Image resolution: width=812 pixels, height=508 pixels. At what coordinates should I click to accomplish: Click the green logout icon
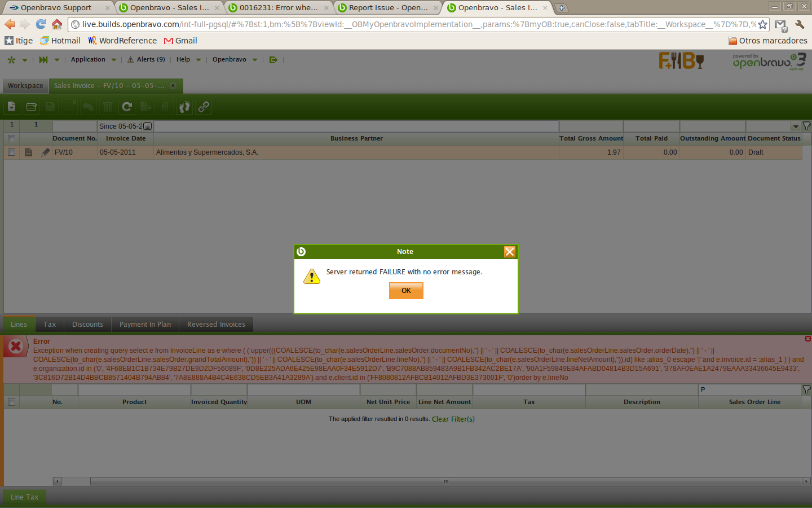tap(273, 60)
